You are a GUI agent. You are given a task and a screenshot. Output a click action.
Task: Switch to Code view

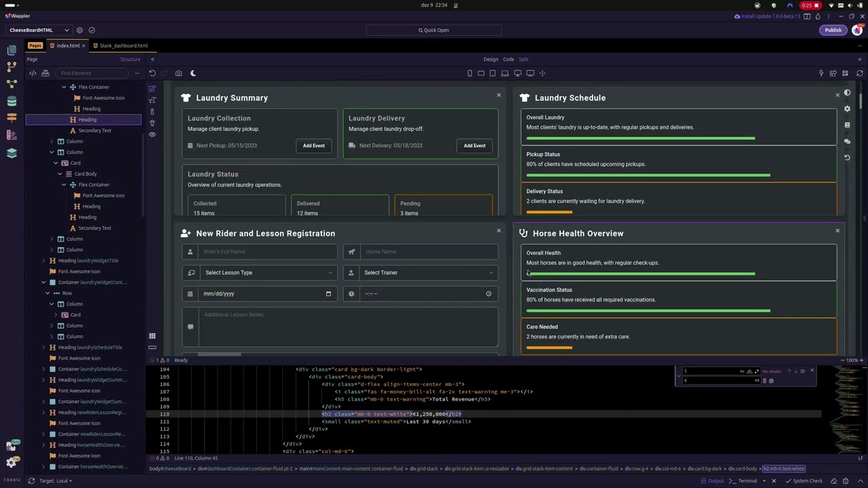tap(508, 59)
